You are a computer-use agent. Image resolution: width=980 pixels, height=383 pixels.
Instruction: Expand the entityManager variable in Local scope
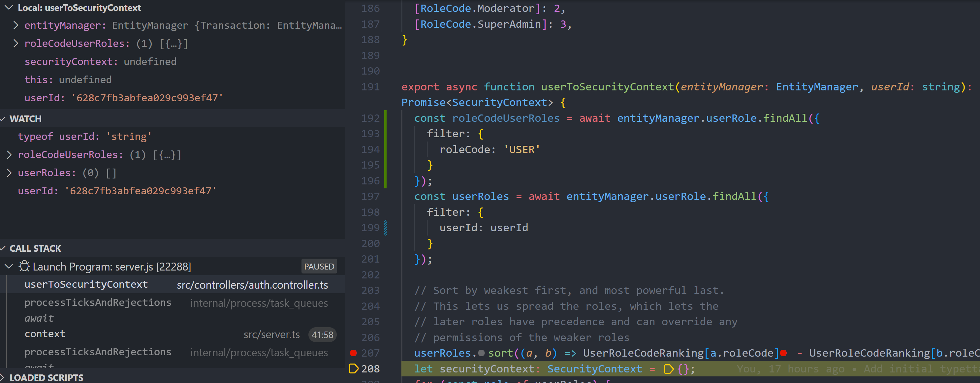[16, 25]
